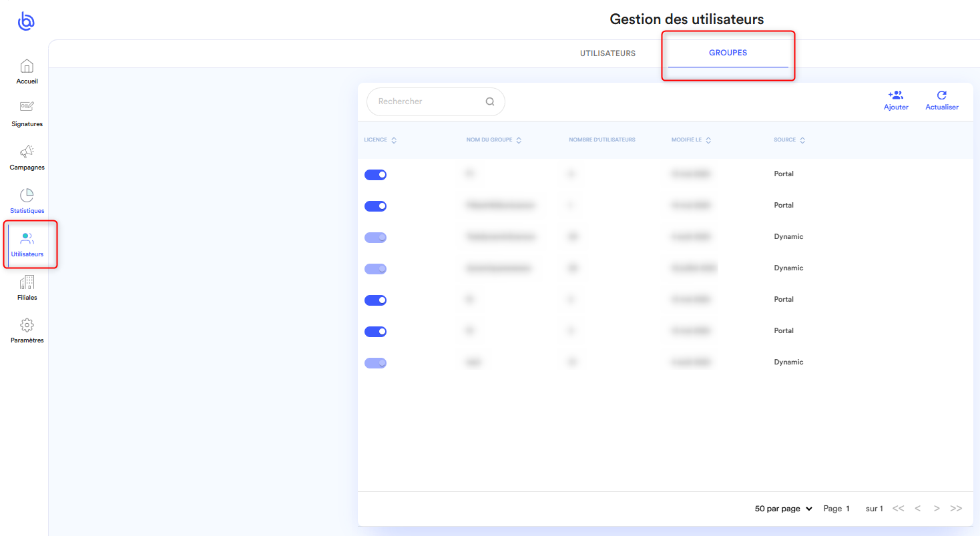Open Paramètres gear icon
980x536 pixels.
27,325
